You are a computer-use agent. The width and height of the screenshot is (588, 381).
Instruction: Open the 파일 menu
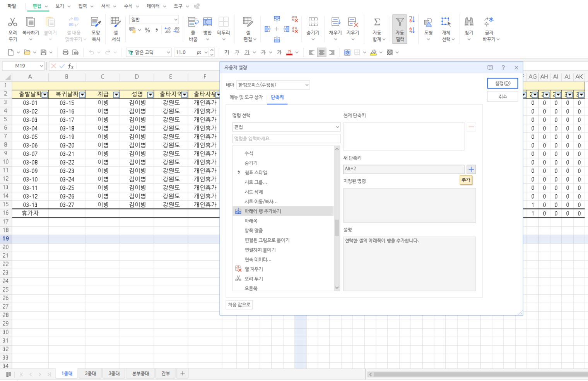[x=12, y=6]
